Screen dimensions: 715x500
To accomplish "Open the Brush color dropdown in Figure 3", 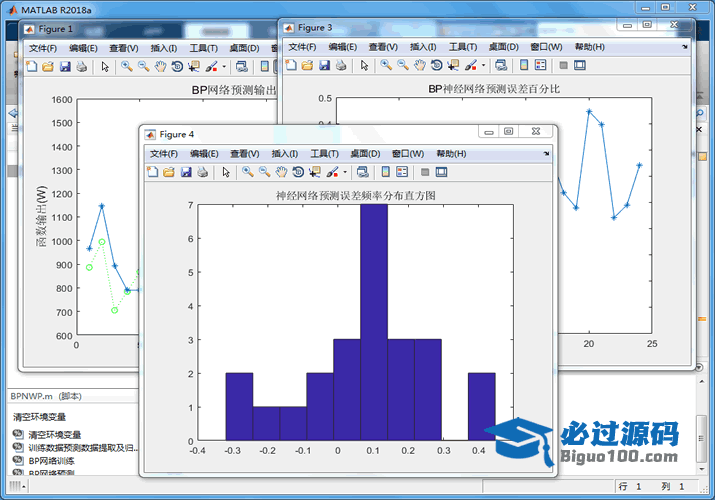I will pos(483,65).
